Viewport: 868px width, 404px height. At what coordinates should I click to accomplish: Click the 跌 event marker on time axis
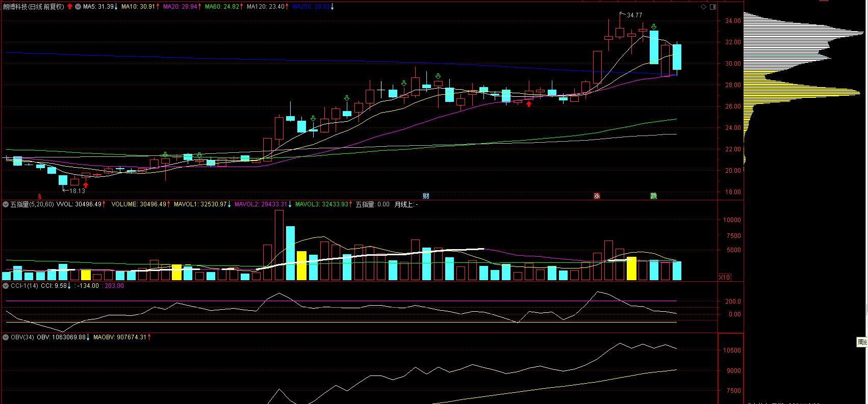click(x=654, y=196)
